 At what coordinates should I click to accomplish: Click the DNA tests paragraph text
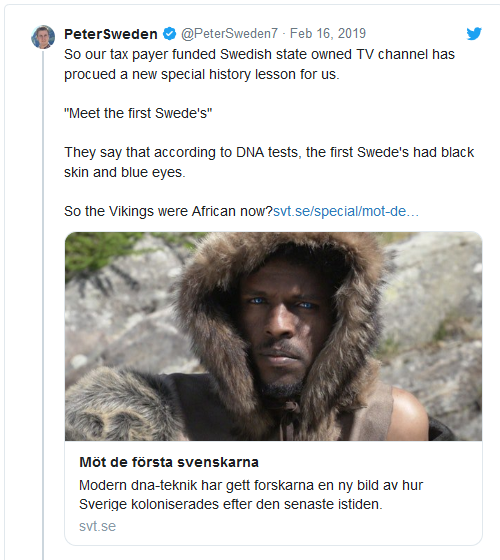click(269, 162)
